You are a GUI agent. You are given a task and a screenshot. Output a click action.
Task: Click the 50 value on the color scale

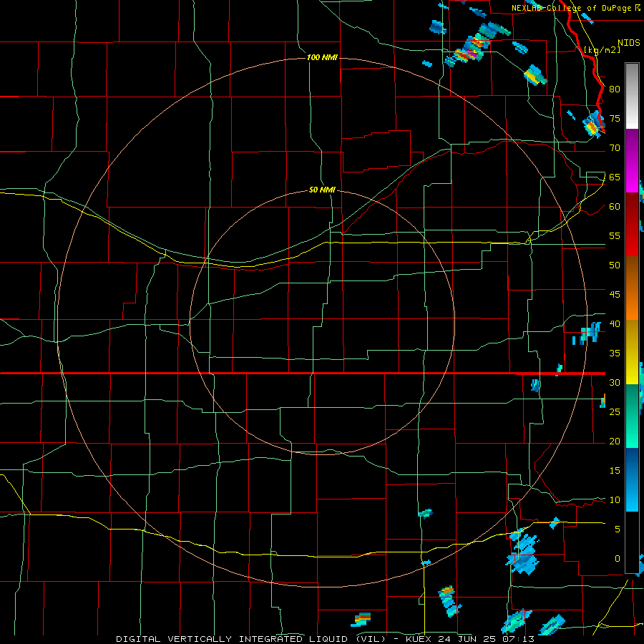coord(615,265)
